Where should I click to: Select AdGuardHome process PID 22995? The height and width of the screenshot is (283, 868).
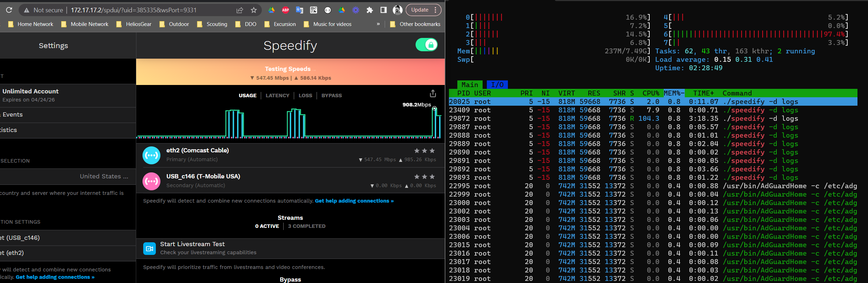pos(653,186)
